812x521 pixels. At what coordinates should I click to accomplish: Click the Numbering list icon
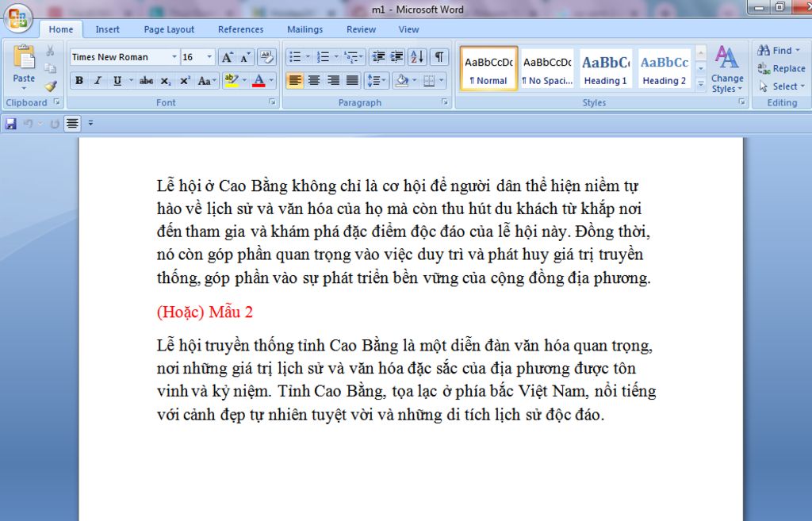click(x=324, y=56)
